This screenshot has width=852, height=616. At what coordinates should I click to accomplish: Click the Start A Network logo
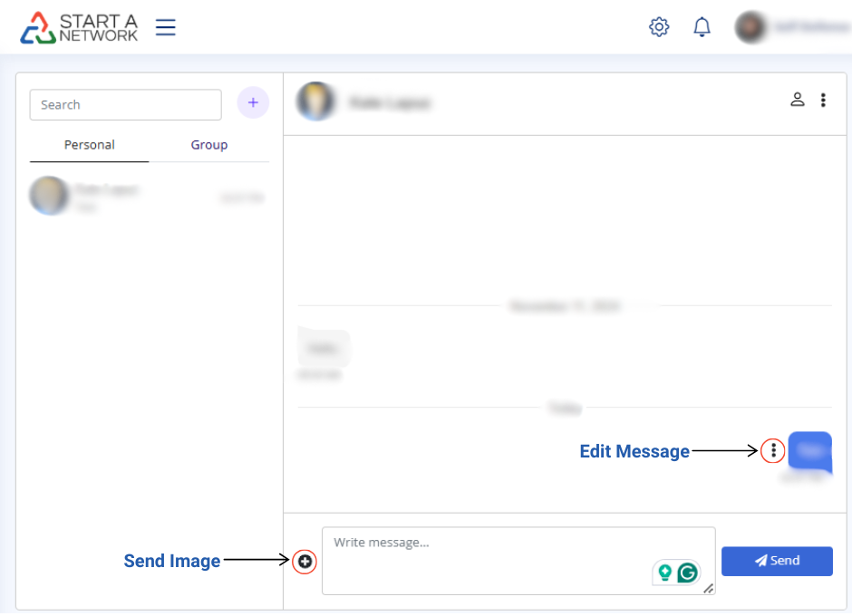pyautogui.click(x=80, y=27)
